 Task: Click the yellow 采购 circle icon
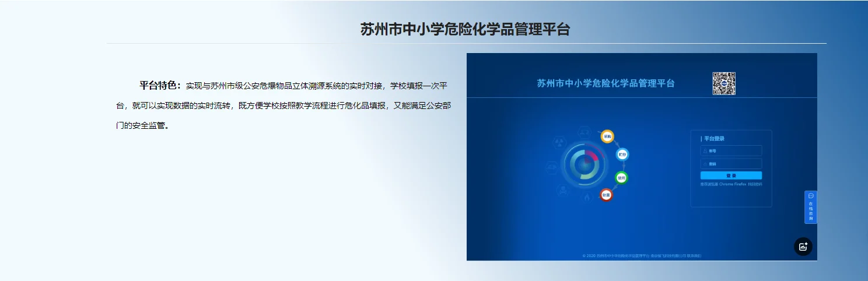(x=607, y=136)
